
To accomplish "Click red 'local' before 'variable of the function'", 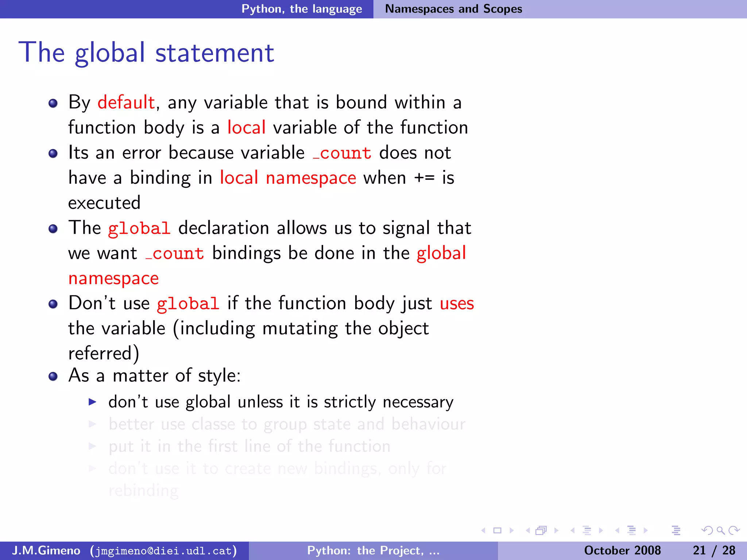I will point(247,127).
